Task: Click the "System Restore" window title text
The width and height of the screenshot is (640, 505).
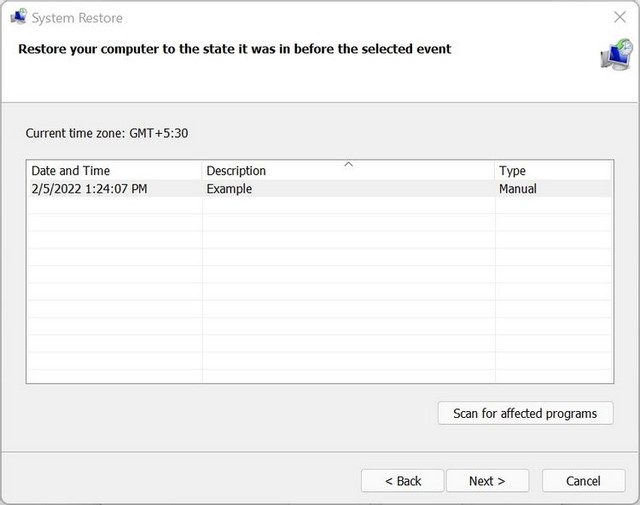Action: 77,18
